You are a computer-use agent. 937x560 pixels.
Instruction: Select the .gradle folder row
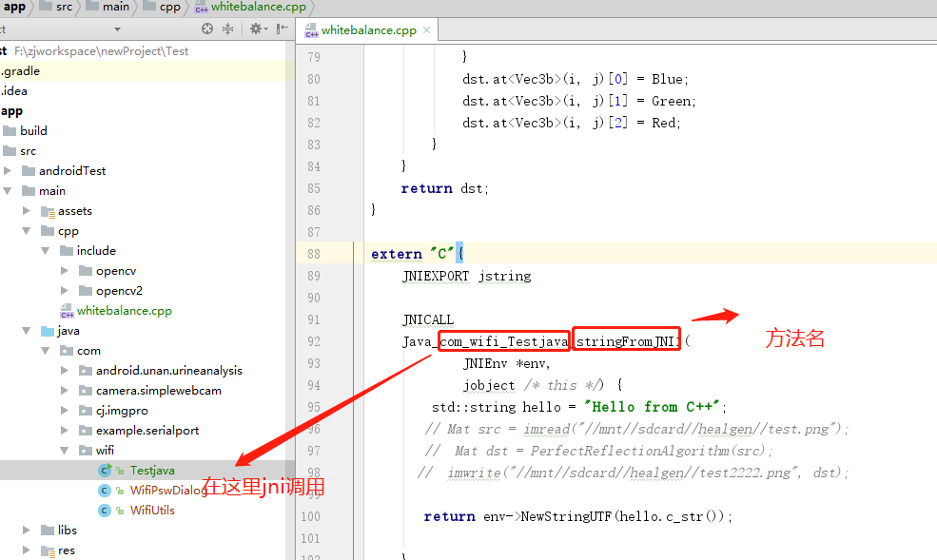click(x=147, y=71)
